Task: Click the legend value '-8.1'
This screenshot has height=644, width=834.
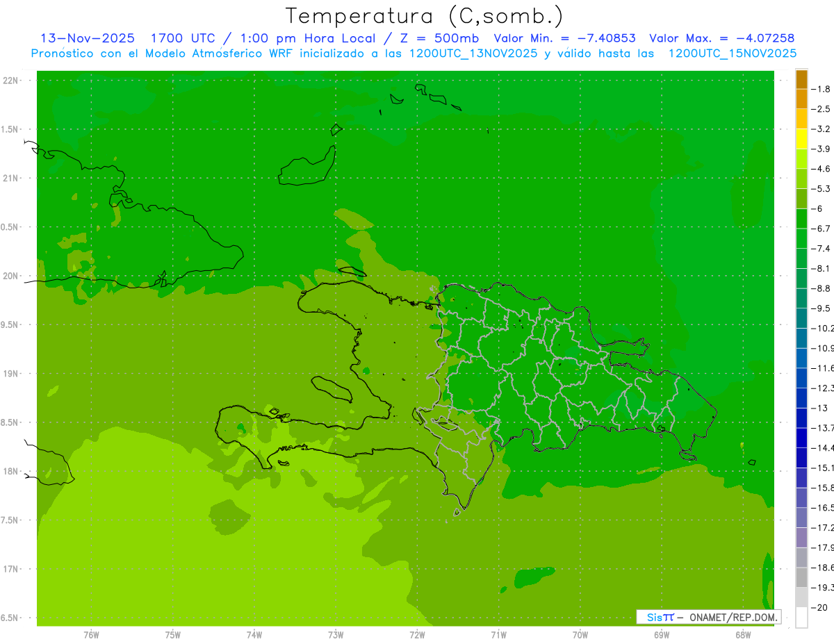Action: (821, 268)
